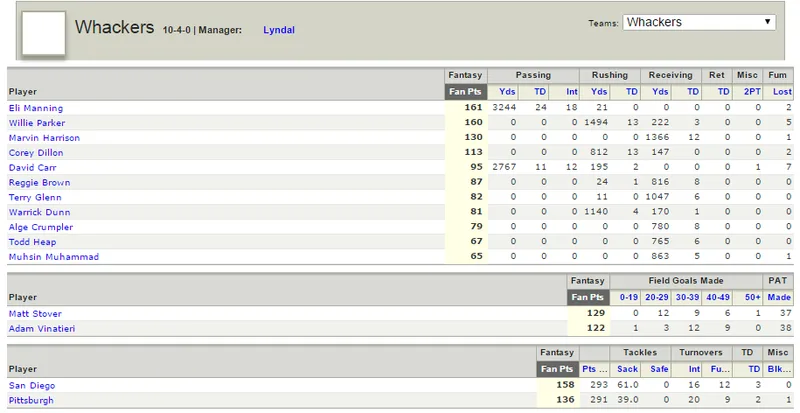The height and width of the screenshot is (413, 800).
Task: Click Marvin Harrison's 1366 receiving yards
Action: pyautogui.click(x=657, y=137)
